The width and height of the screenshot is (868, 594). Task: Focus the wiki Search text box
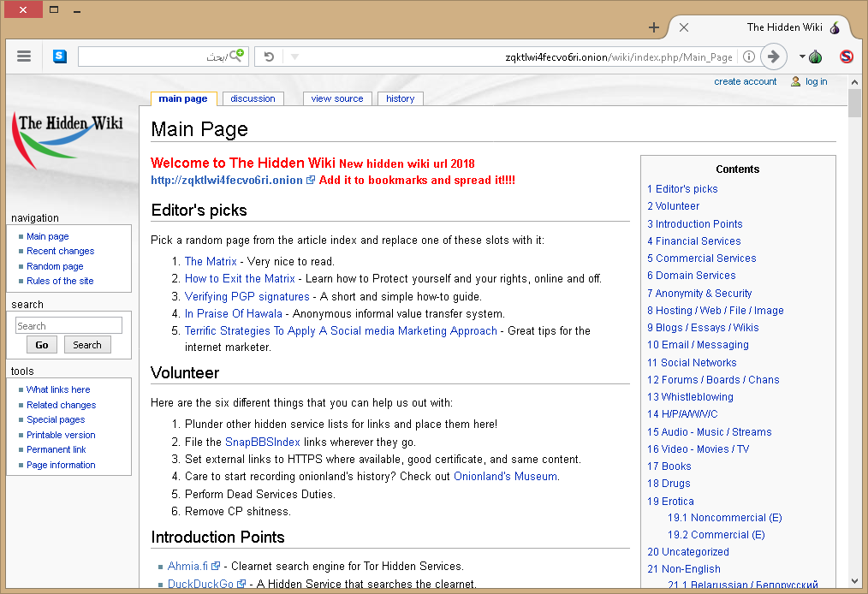coord(68,325)
